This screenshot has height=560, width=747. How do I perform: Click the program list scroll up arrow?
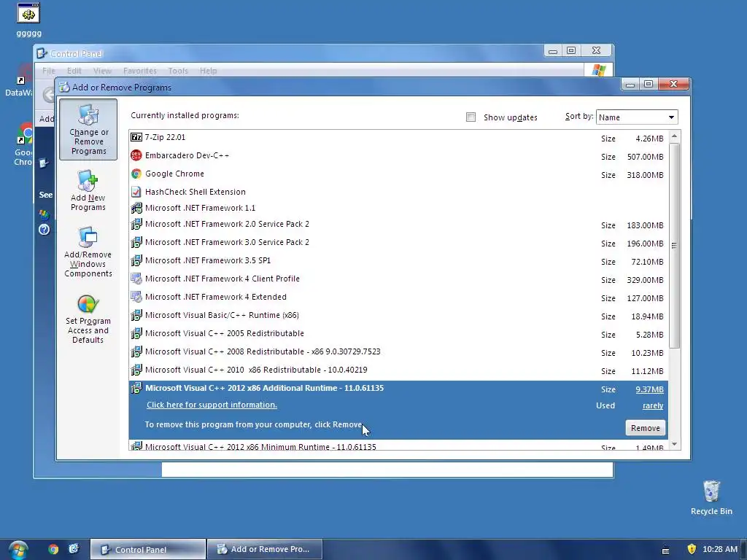674,136
